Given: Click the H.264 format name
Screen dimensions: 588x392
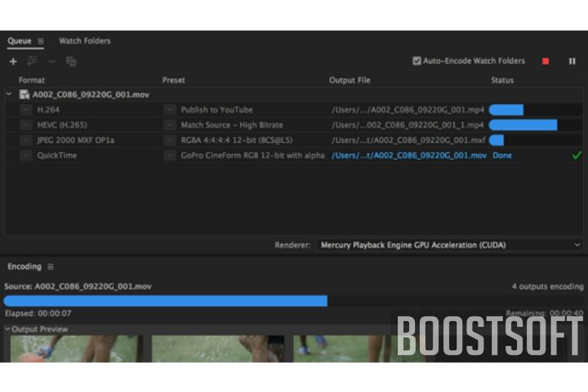Looking at the screenshot, I should 48,110.
